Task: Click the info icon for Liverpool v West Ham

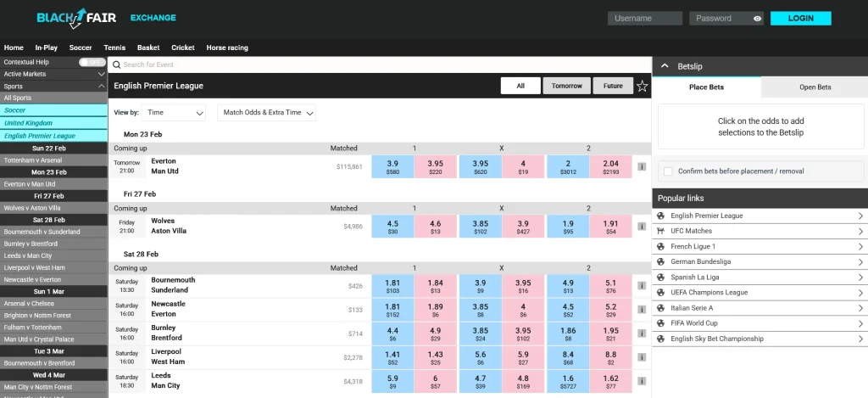Action: coord(642,357)
